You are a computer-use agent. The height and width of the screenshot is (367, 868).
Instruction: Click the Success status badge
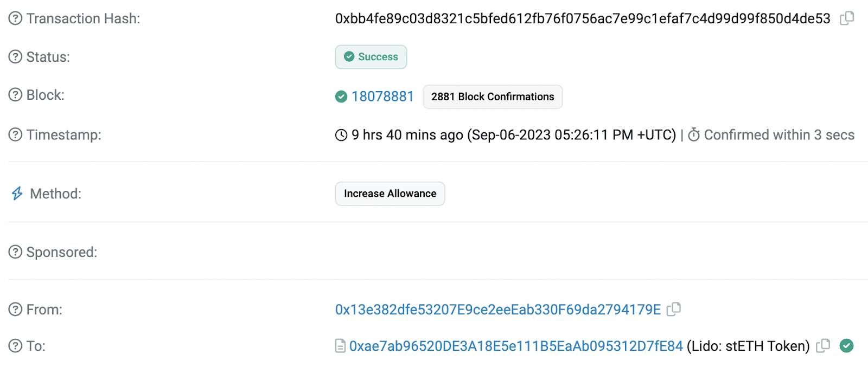click(371, 57)
